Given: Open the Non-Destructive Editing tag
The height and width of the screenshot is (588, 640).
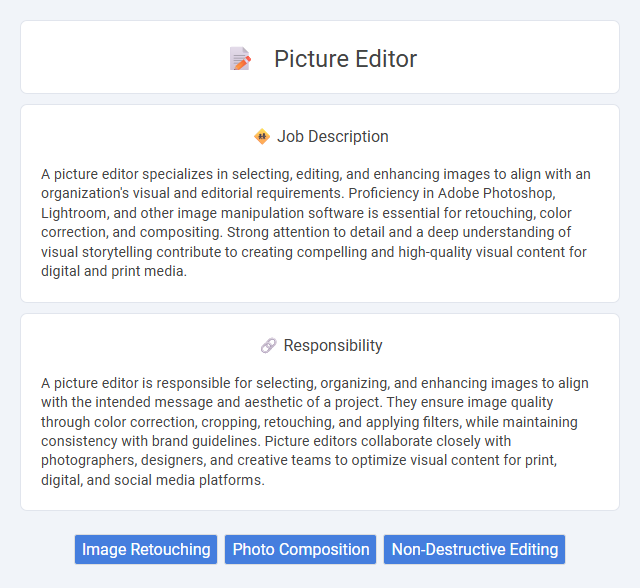Looking at the screenshot, I should pyautogui.click(x=474, y=549).
